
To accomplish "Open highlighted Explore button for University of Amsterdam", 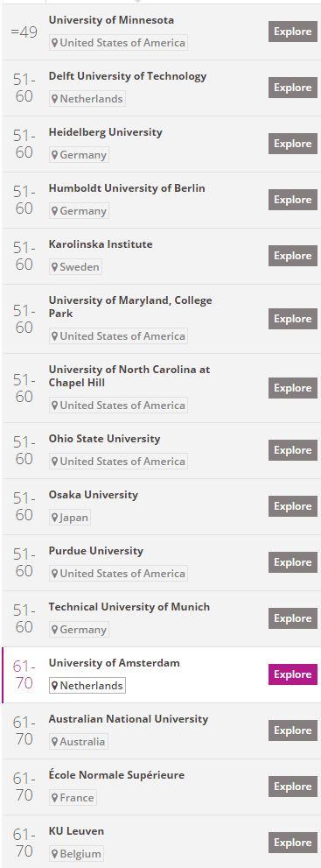I will pos(293,674).
